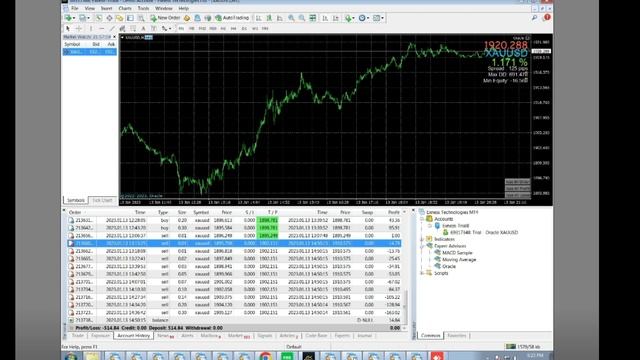Screen dimensions: 640x360
Task: Toggle the Navigator folder-star icon
Action: (119, 18)
